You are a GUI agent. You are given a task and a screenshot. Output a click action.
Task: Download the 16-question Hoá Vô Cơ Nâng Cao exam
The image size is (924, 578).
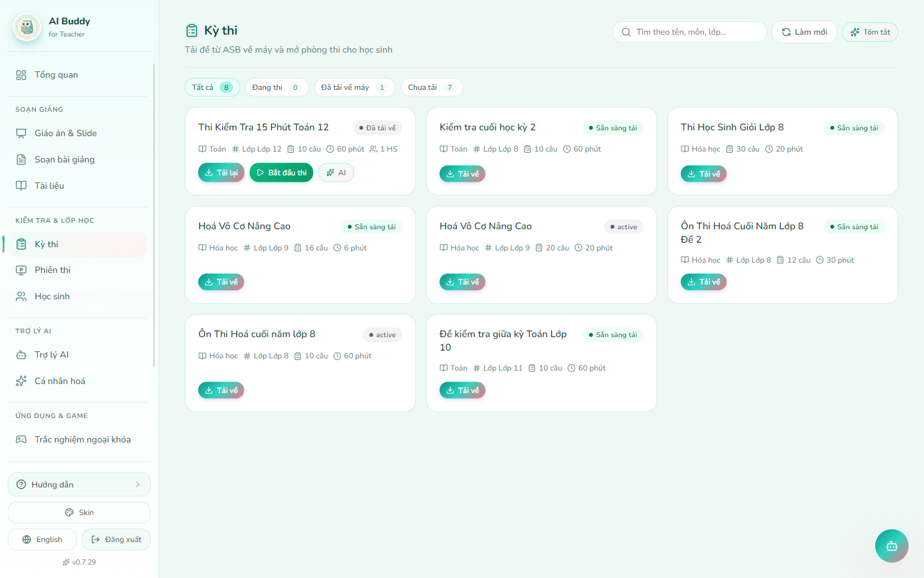coord(221,282)
